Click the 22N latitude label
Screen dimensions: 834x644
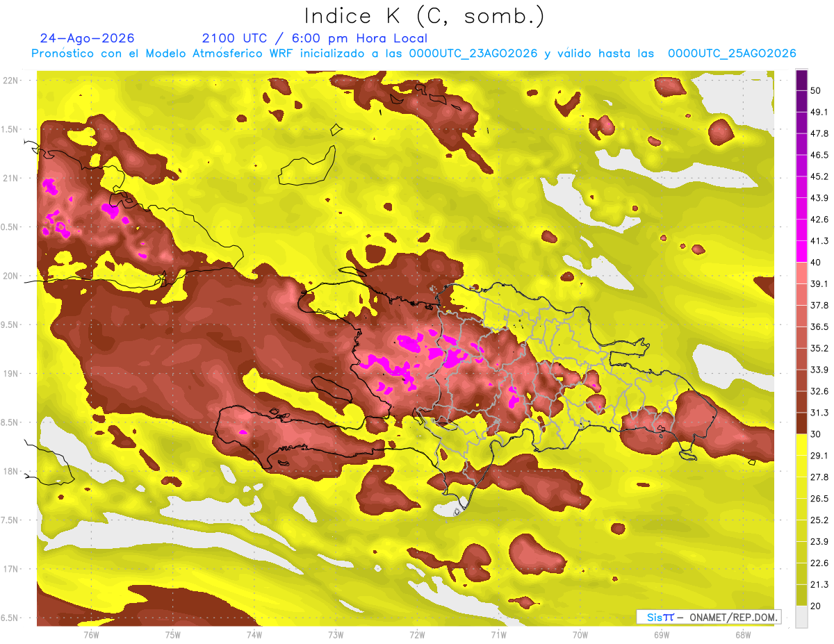coord(11,81)
